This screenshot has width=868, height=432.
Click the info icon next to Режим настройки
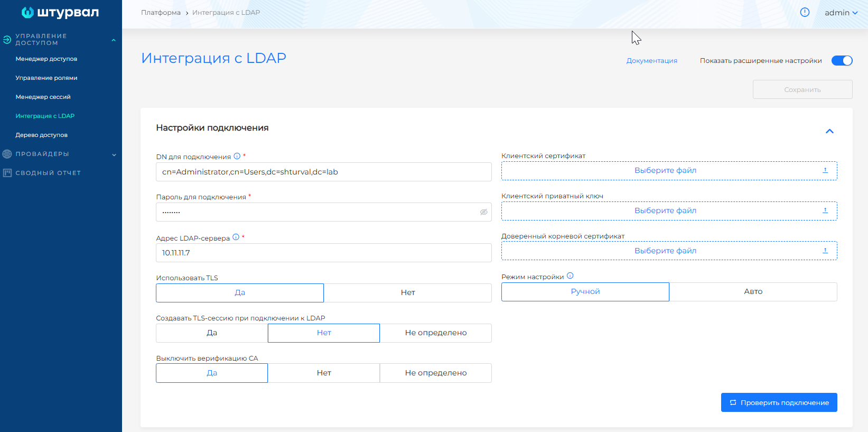tap(570, 276)
